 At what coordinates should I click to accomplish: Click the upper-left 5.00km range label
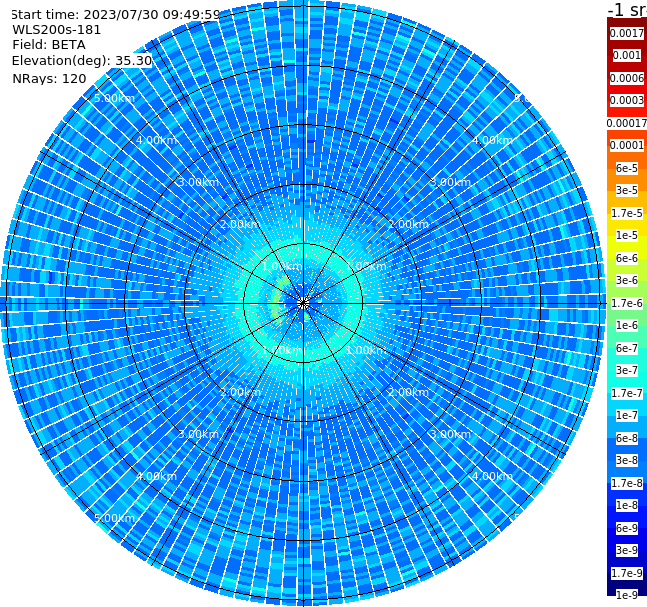(114, 98)
